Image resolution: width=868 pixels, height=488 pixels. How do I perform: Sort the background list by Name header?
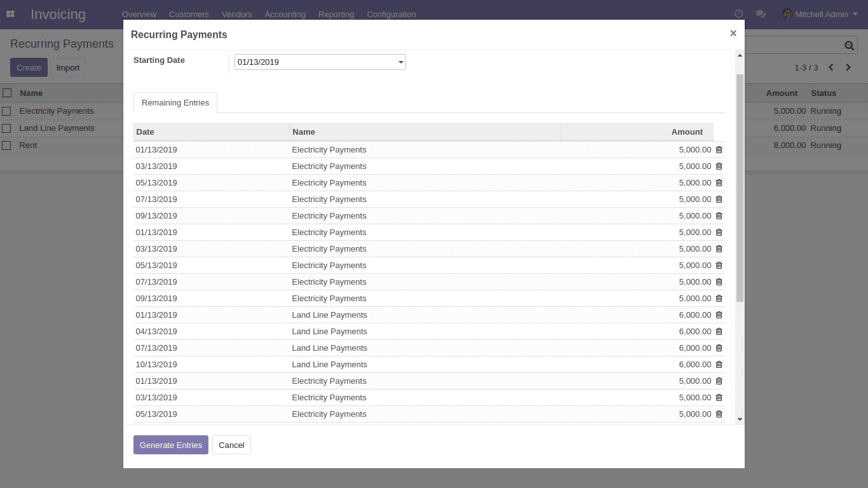(31, 93)
